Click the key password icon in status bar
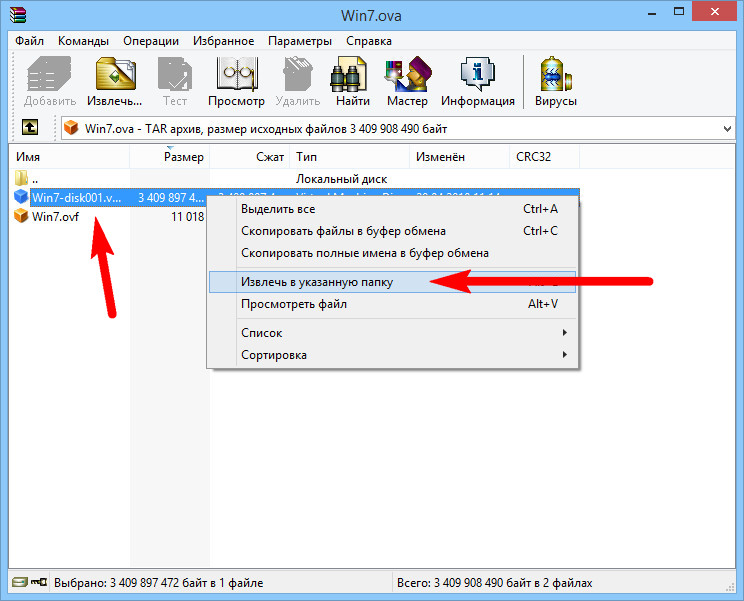This screenshot has height=601, width=744. [39, 582]
